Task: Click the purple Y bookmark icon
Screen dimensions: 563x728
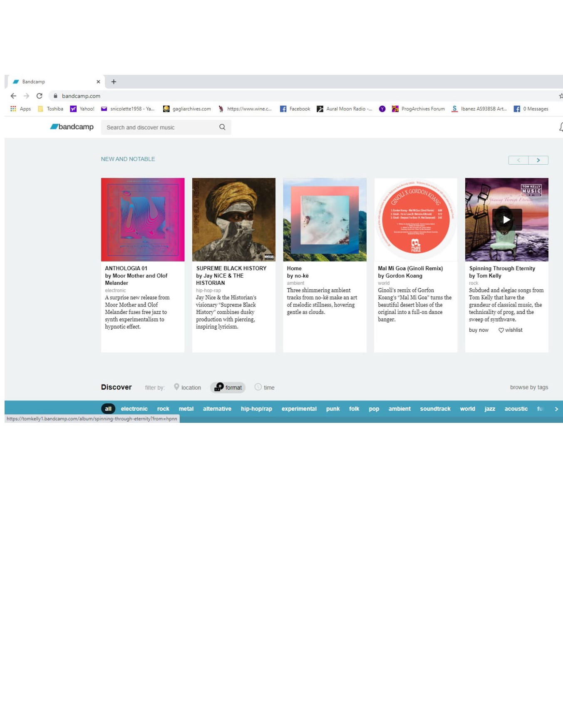Action: coord(382,109)
